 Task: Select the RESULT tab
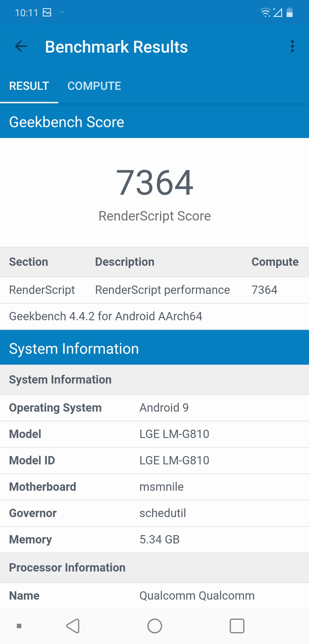point(29,86)
